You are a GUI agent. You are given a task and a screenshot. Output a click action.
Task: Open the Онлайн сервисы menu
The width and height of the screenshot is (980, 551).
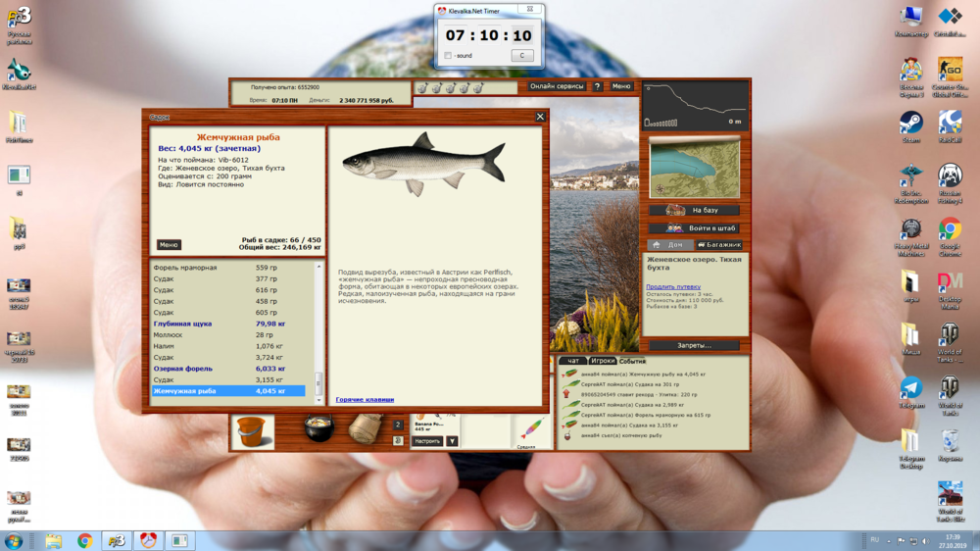[557, 86]
